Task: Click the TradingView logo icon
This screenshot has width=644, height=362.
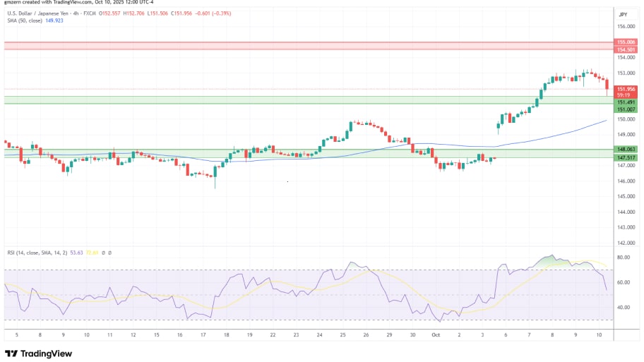Action: click(12, 353)
